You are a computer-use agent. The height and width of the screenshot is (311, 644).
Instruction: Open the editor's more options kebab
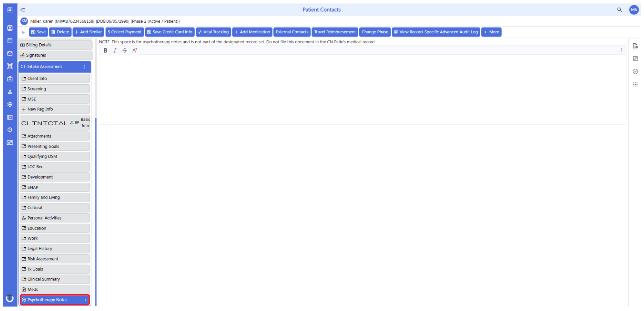621,50
